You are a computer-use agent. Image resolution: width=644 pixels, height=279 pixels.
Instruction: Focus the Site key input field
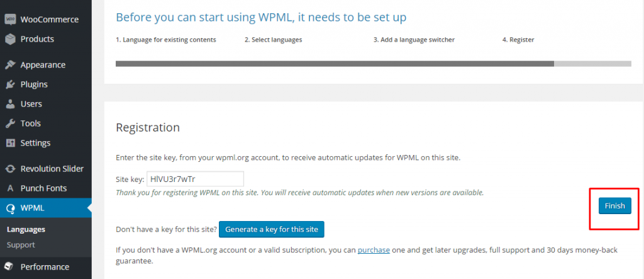pyautogui.click(x=195, y=179)
